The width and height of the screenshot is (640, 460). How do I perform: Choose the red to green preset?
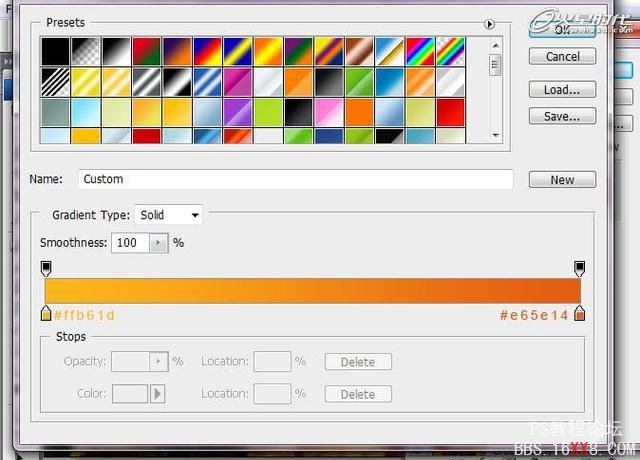pos(147,51)
